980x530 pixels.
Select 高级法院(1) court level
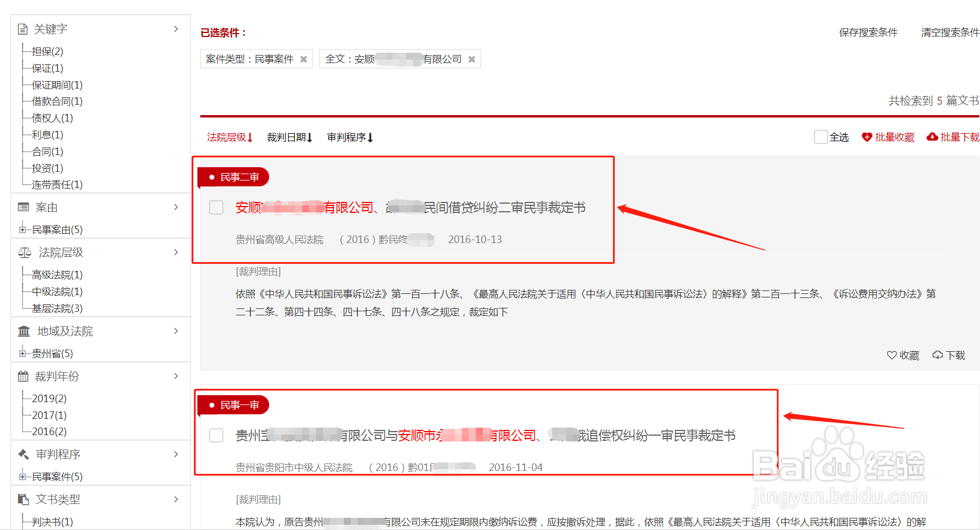[57, 275]
